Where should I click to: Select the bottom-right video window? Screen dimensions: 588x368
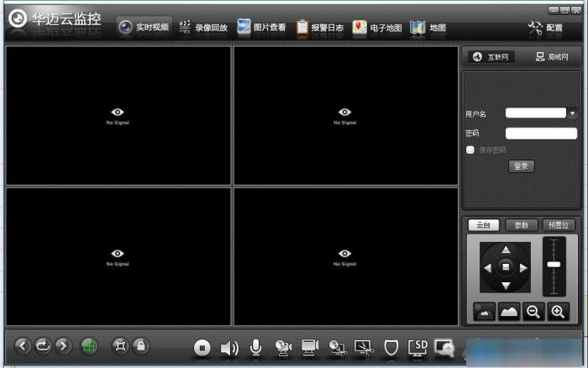click(346, 256)
